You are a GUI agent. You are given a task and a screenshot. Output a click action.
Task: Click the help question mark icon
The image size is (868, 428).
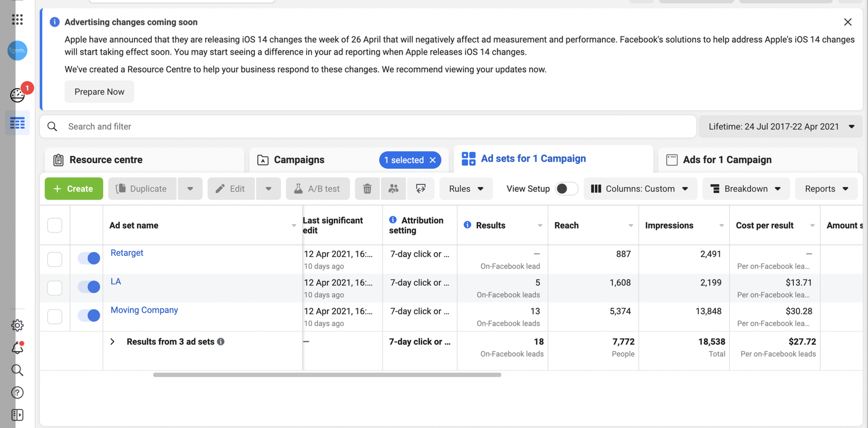point(17,393)
